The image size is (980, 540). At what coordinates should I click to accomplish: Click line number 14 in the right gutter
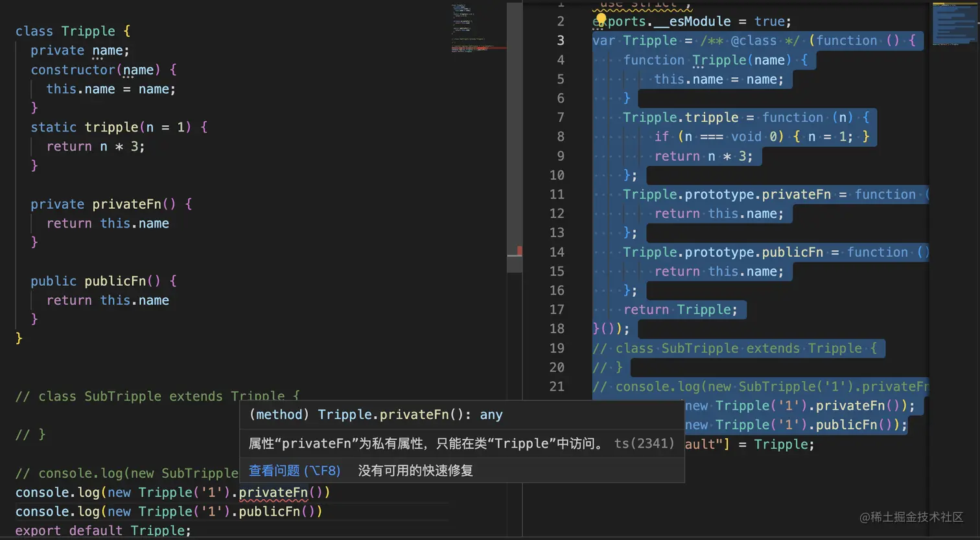(x=557, y=252)
